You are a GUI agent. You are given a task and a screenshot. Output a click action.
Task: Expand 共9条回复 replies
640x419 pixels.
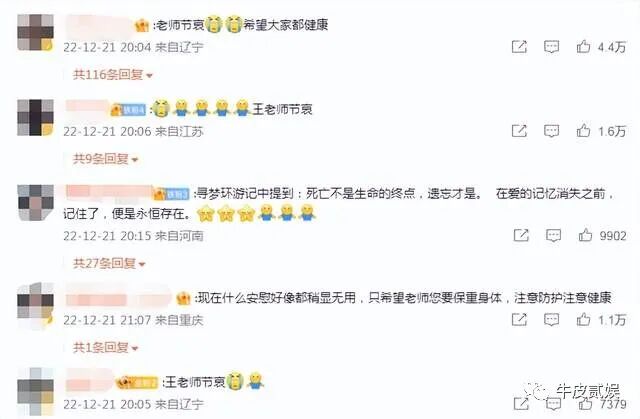pyautogui.click(x=106, y=159)
